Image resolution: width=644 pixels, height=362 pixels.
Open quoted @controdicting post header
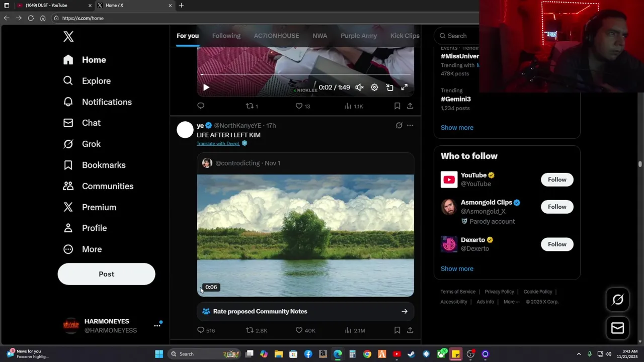click(305, 163)
